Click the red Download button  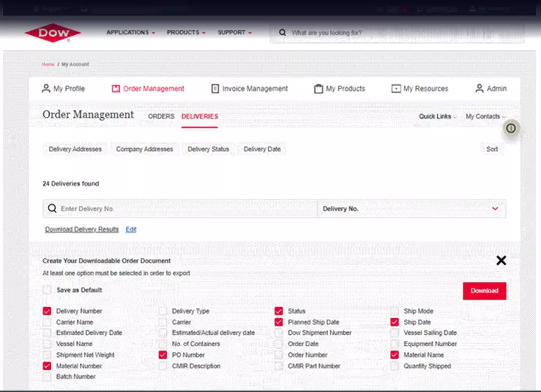point(484,291)
